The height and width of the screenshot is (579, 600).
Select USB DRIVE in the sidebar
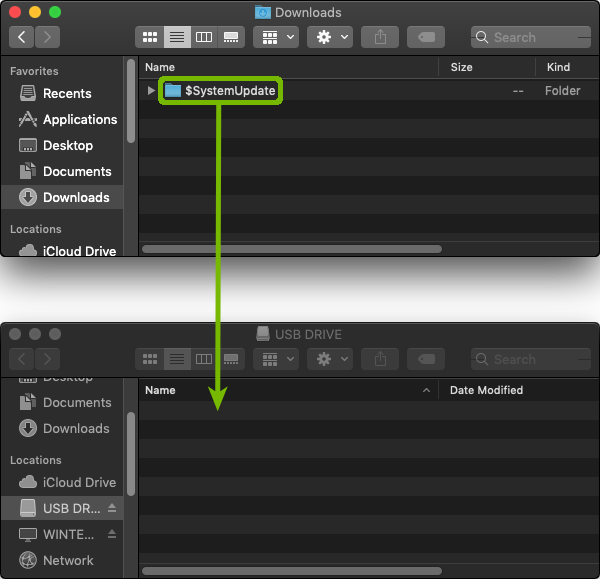pos(60,508)
